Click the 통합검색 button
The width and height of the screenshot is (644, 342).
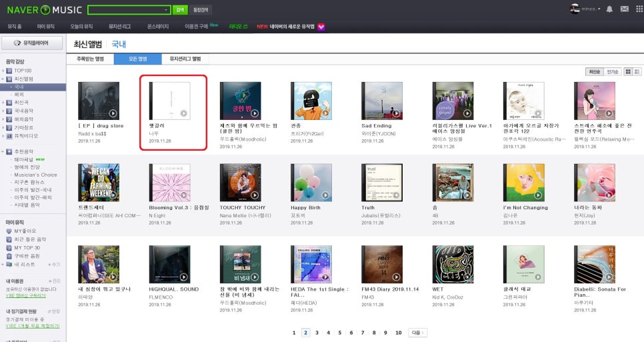(201, 10)
